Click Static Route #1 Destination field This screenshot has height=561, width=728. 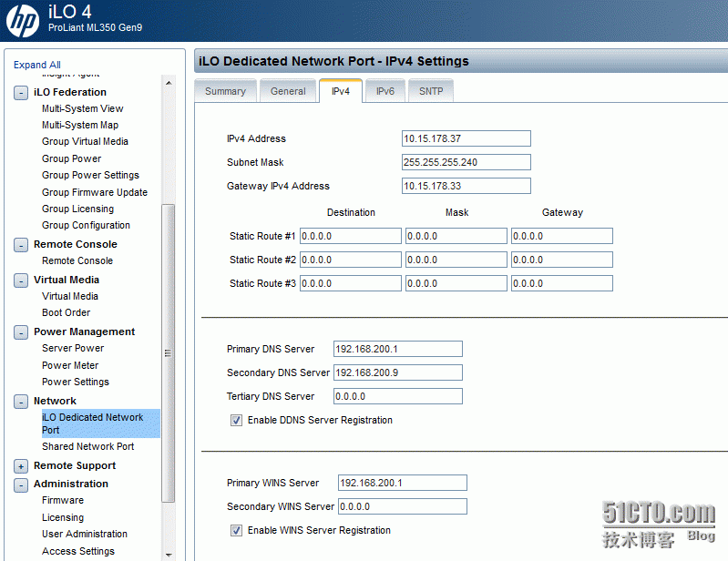351,236
